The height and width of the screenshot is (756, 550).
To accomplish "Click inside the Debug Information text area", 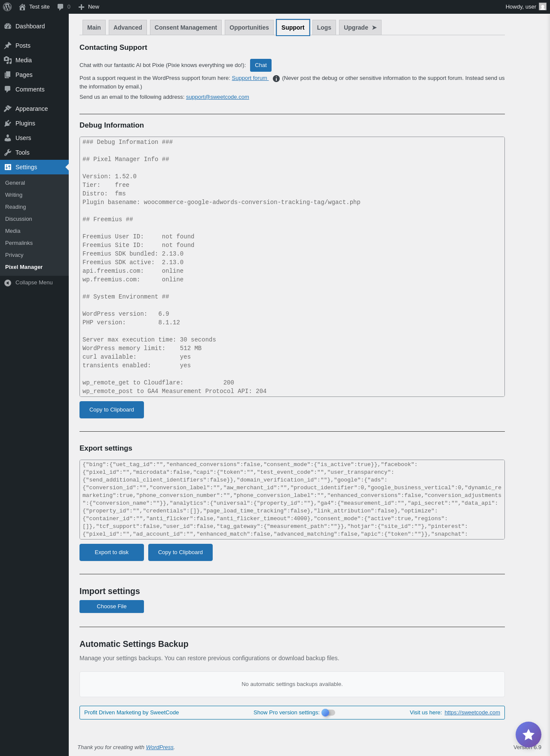I will tap(292, 267).
